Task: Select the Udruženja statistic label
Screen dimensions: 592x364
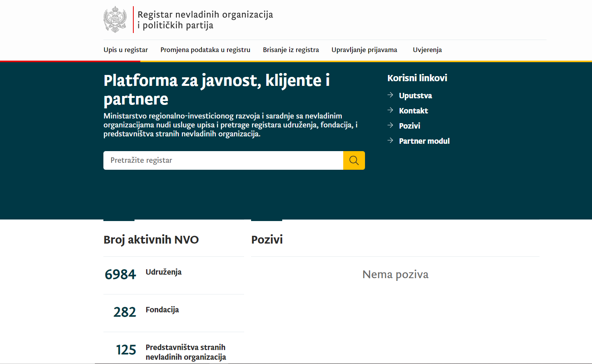Action: 163,272
